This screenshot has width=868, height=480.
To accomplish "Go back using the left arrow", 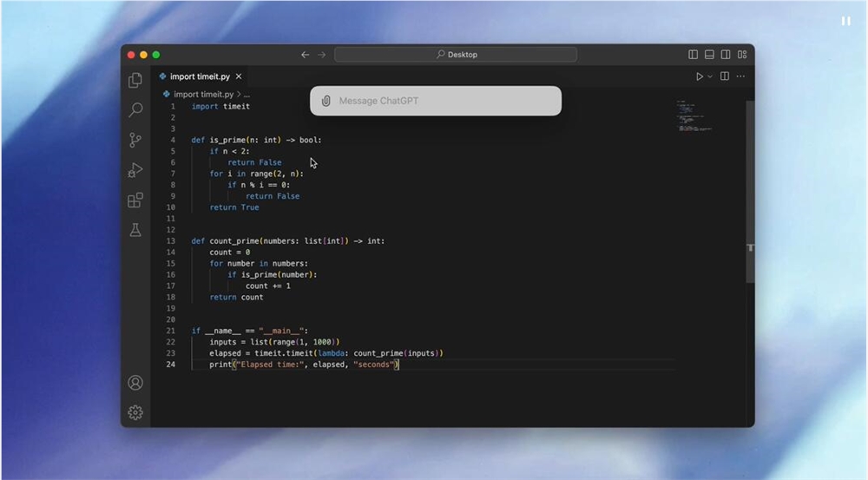I will [x=305, y=55].
